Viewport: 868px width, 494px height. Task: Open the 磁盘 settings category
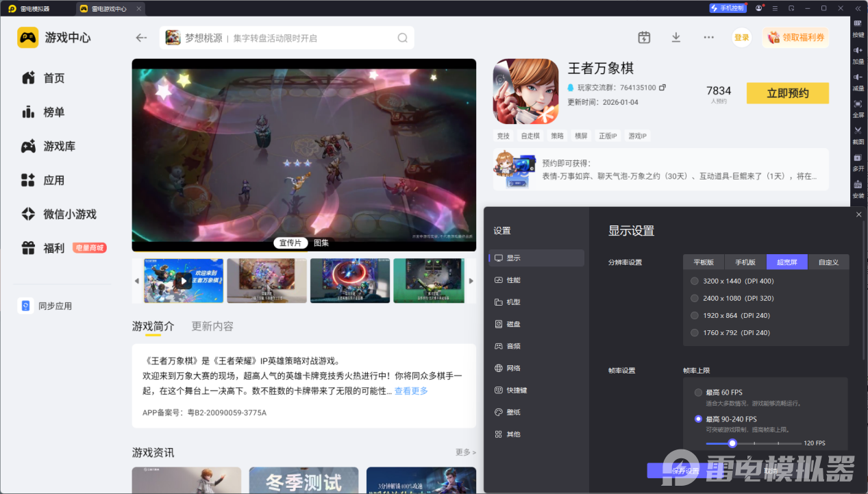536,324
